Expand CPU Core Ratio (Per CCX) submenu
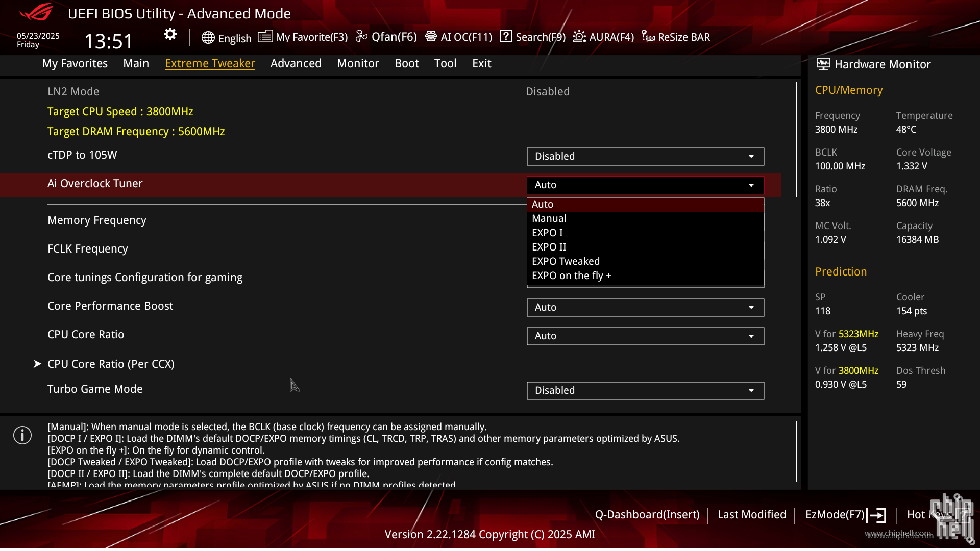This screenshot has height=551, width=980. (111, 364)
